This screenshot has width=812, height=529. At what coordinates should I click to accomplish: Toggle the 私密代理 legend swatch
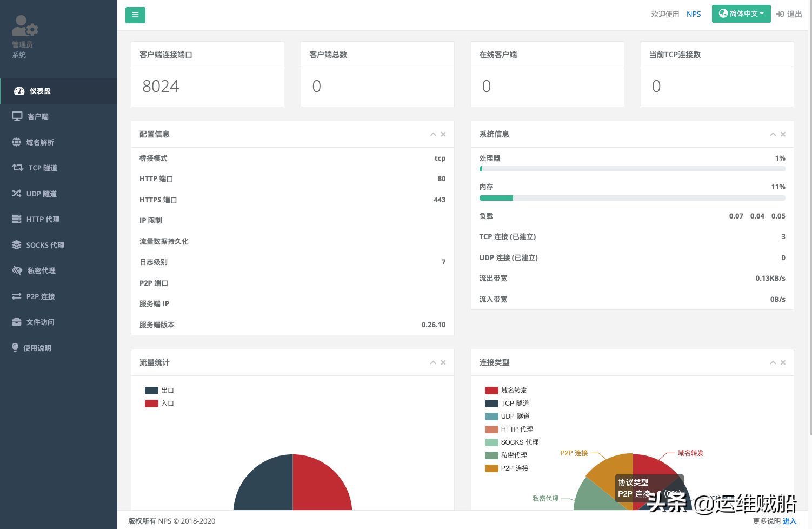click(x=491, y=455)
